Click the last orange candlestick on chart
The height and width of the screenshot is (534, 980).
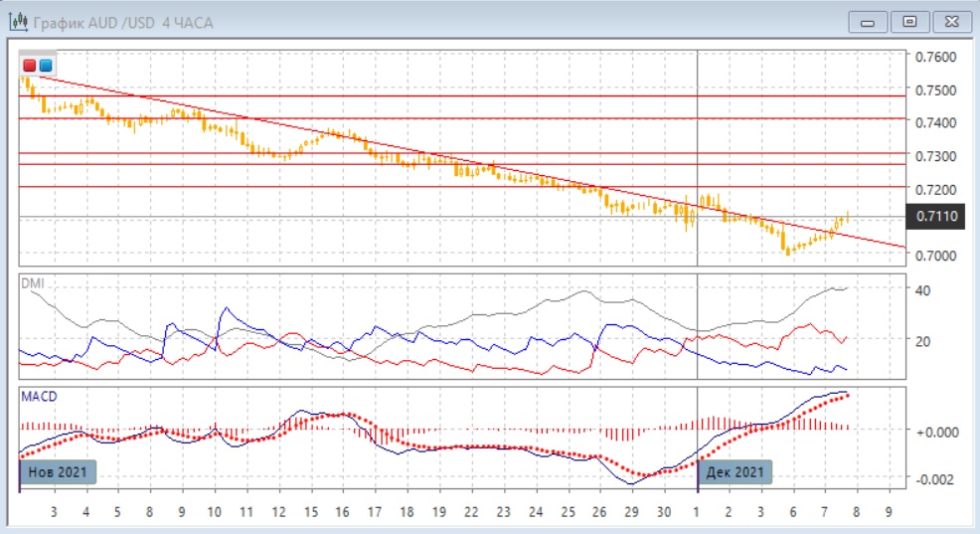[x=847, y=217]
